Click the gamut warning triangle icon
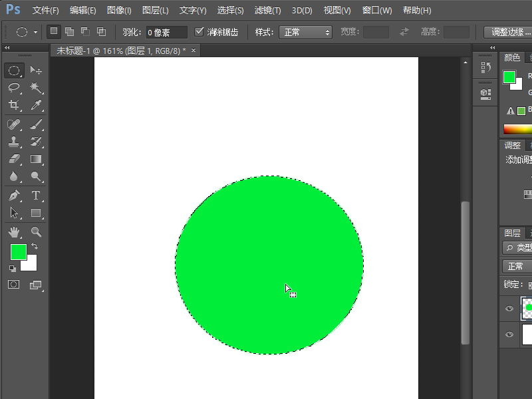 point(510,111)
